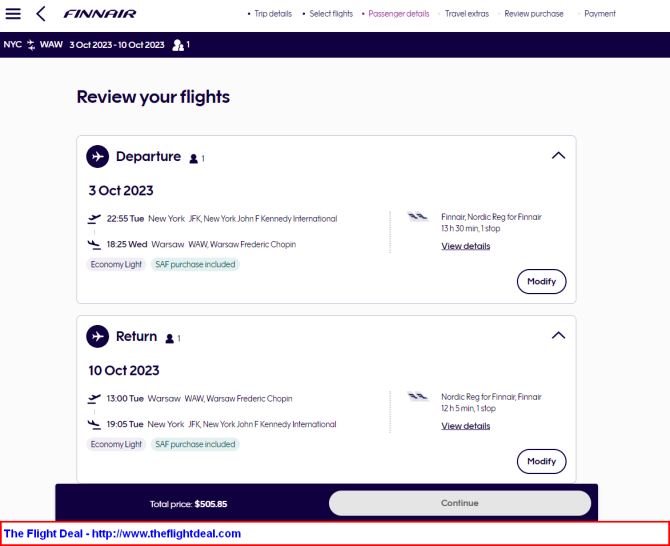Click the airline logo in Return card

(x=417, y=396)
